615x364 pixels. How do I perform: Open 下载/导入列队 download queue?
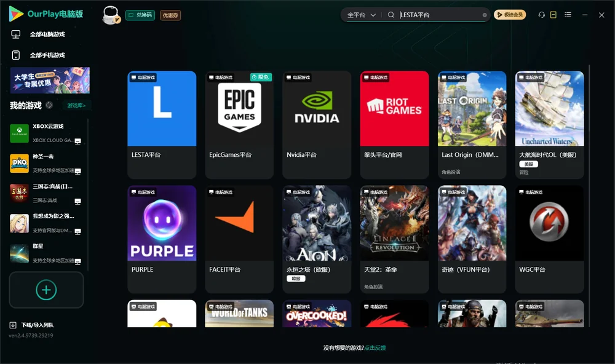32,325
